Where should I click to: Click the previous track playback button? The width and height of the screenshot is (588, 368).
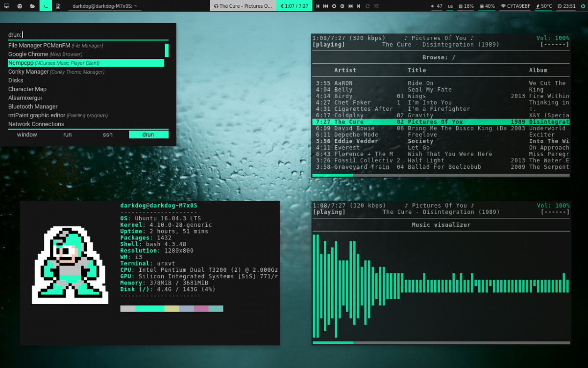pos(318,6)
